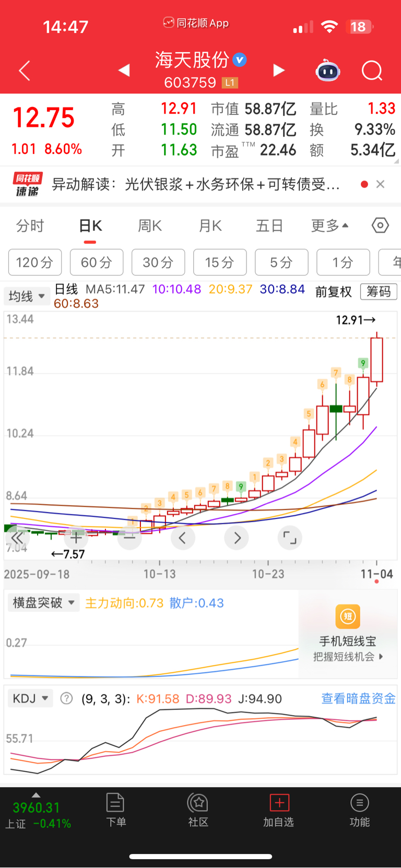This screenshot has height=868, width=401.
Task: Open the 查看暗盘资金 link
Action: click(x=358, y=698)
